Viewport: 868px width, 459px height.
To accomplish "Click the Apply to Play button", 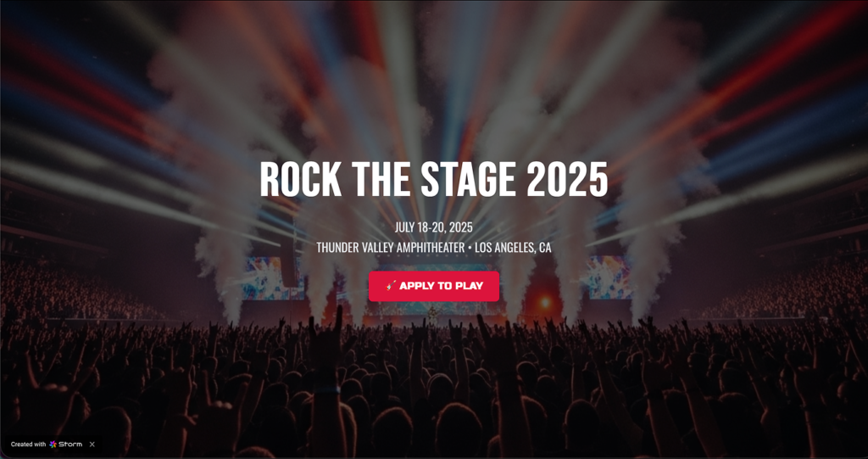I will point(434,286).
